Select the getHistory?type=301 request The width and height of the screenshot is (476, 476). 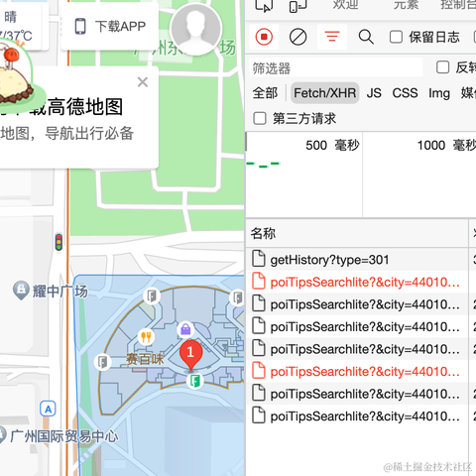point(357,260)
